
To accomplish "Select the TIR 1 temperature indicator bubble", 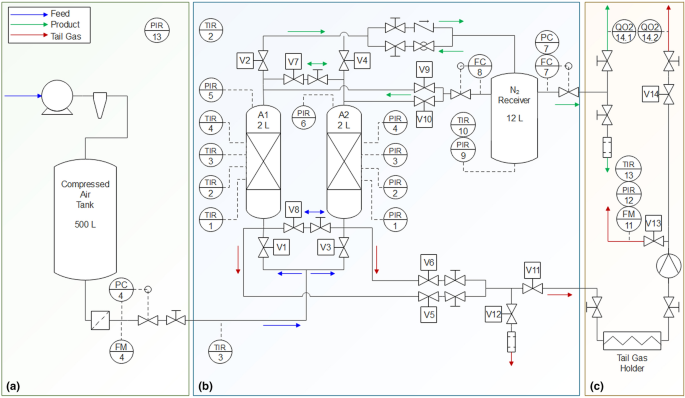I will click(211, 220).
